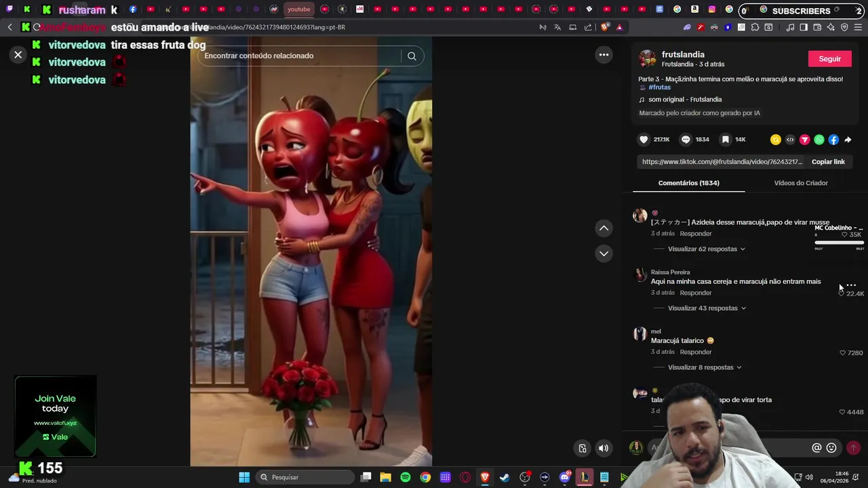The width and height of the screenshot is (868, 488).
Task: Like the video with the heart icon
Action: [x=644, y=140]
